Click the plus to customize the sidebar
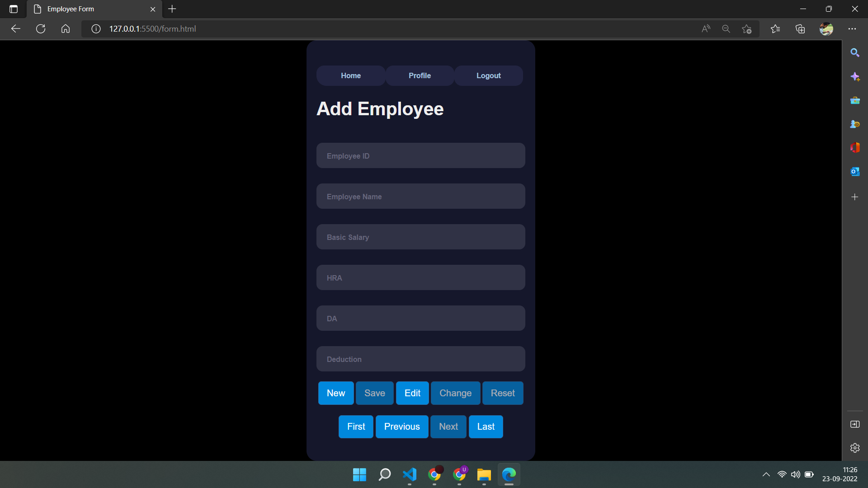This screenshot has width=868, height=488. 855,197
